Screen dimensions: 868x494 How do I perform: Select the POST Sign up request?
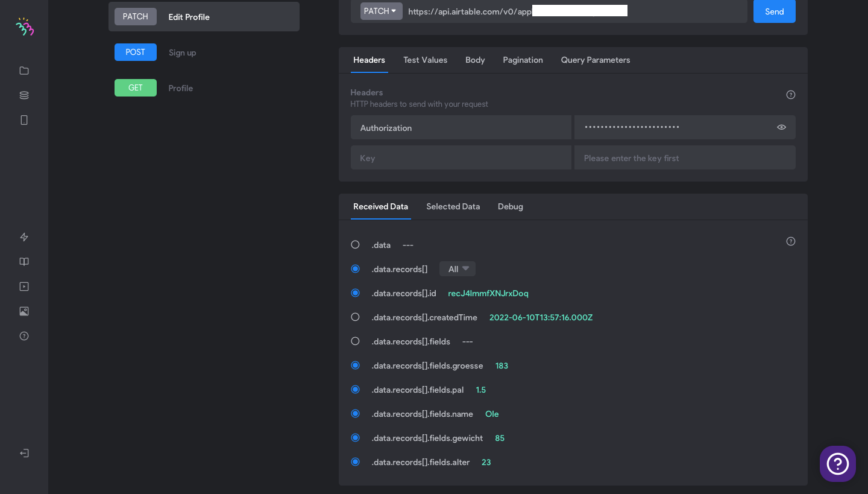point(204,52)
